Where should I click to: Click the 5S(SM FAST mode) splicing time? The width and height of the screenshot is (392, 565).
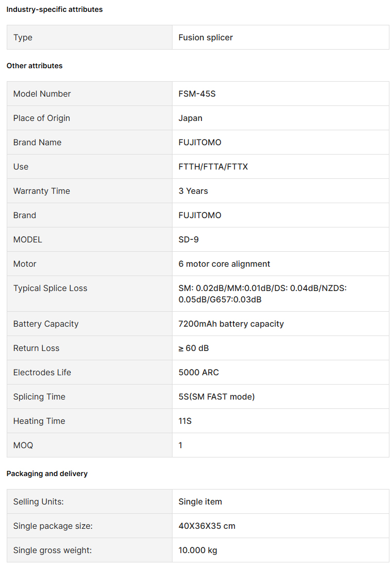pos(216,396)
